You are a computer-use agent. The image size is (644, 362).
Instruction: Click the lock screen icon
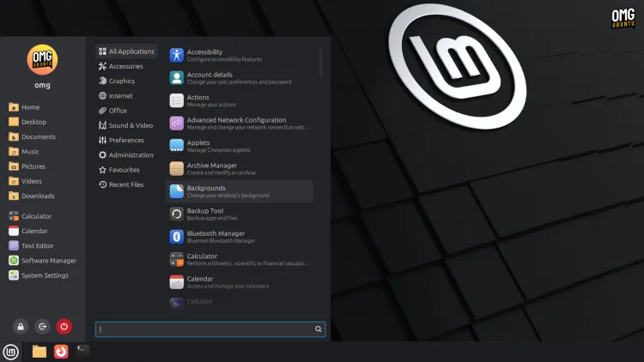click(21, 327)
